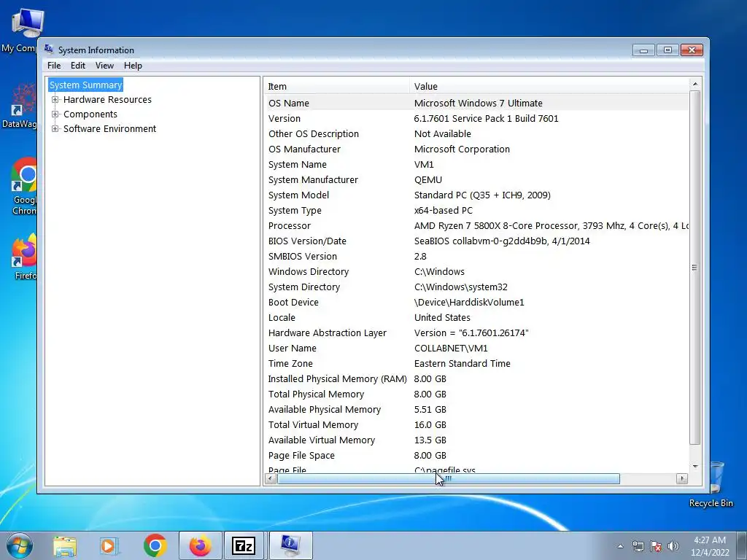This screenshot has height=560, width=747.
Task: Launch Windows Media Player from taskbar
Action: (x=109, y=545)
